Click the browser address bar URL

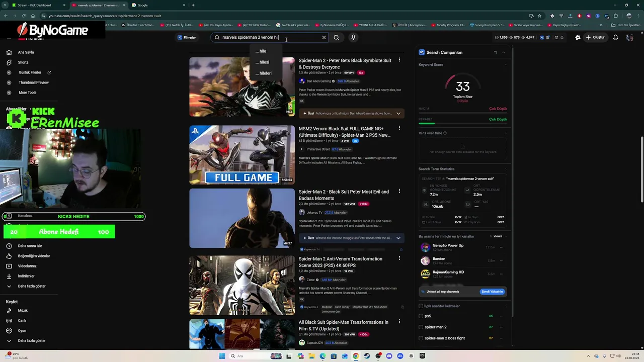[x=105, y=16]
